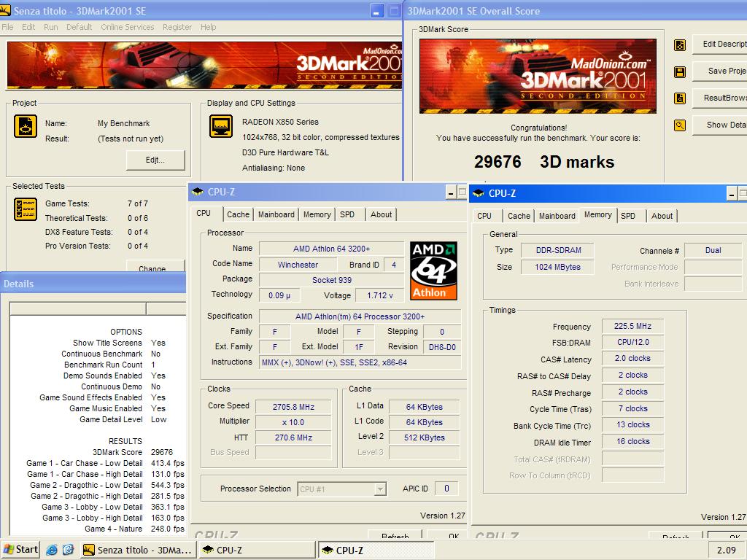Click the ResultBrowser button

[x=719, y=98]
